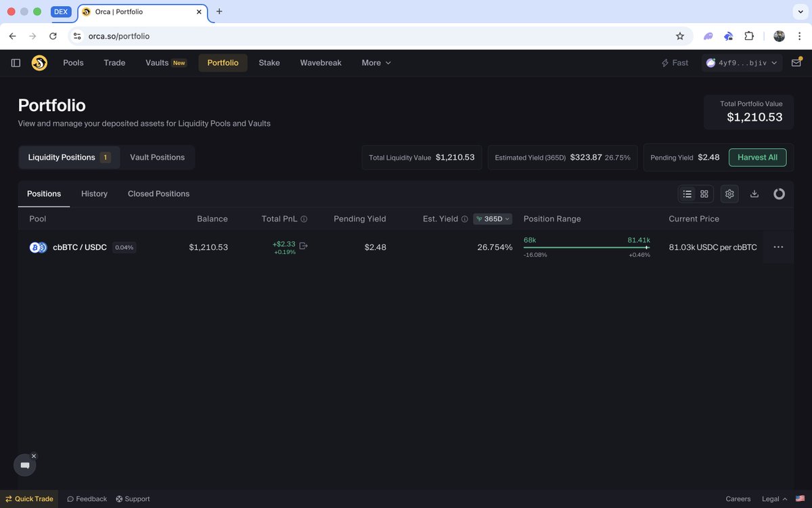Image resolution: width=812 pixels, height=508 pixels.
Task: Expand the wallet 4yf9...bjiv dropdown
Action: [x=744, y=63]
